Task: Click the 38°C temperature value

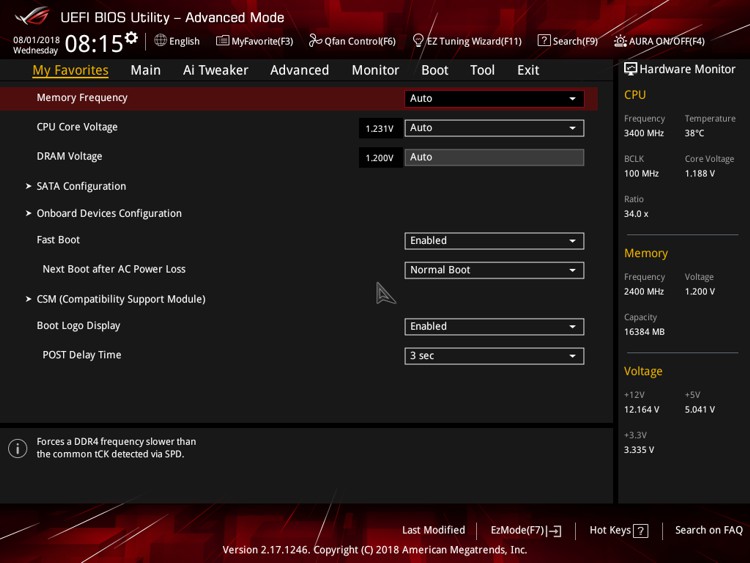Action: point(695,133)
